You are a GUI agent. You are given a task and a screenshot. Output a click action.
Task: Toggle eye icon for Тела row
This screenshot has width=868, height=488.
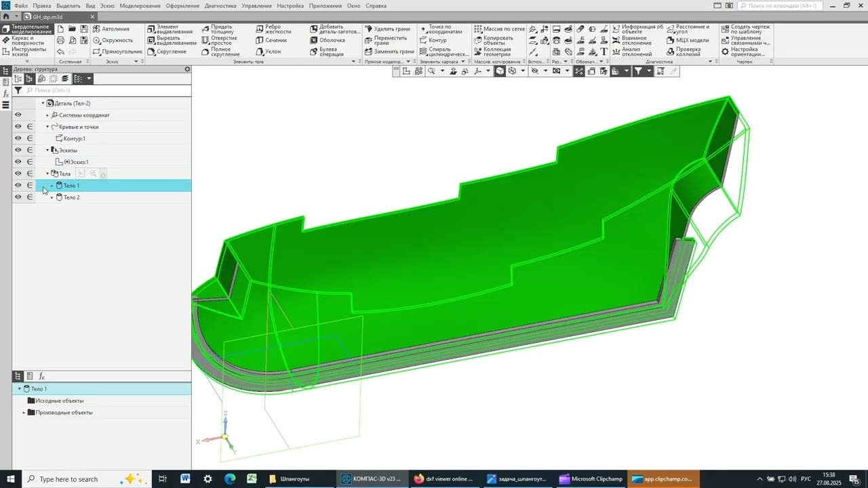click(x=18, y=174)
